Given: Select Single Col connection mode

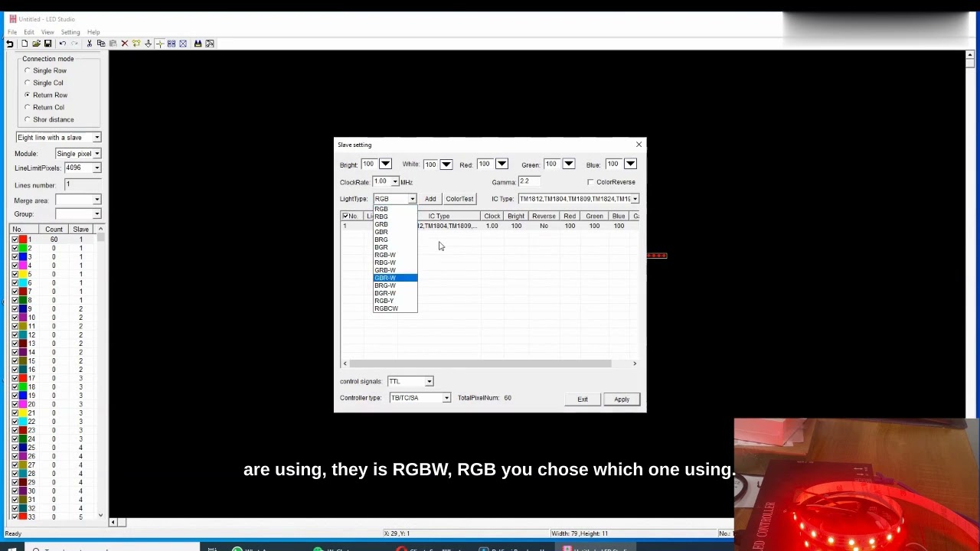Looking at the screenshot, I should tap(28, 83).
